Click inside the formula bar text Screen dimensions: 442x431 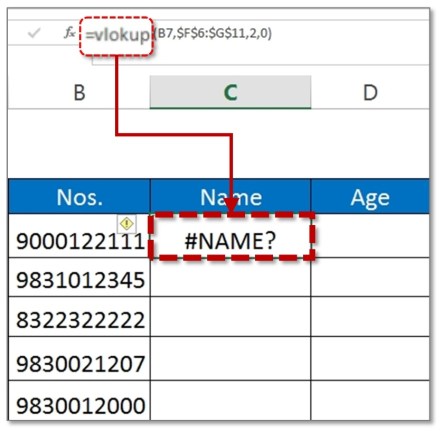(x=178, y=34)
